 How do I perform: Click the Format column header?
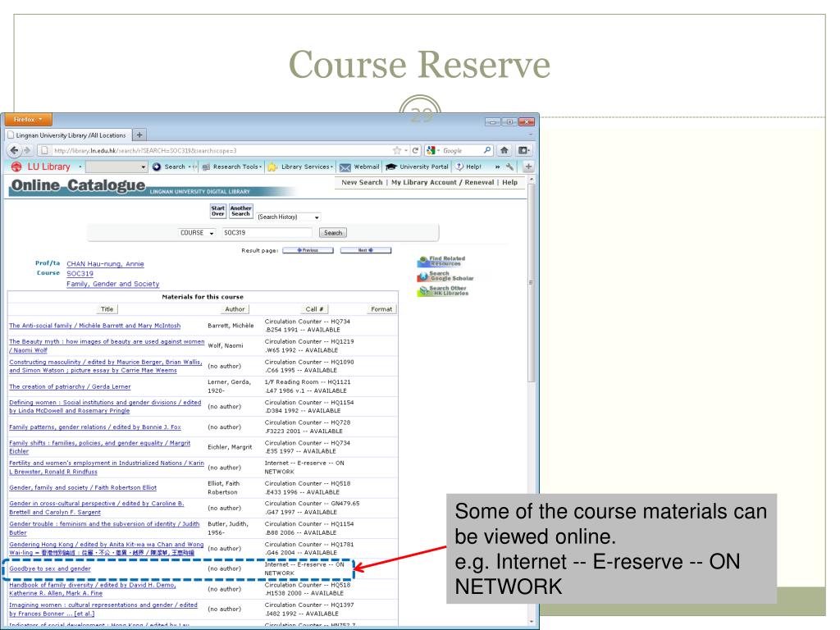381,309
